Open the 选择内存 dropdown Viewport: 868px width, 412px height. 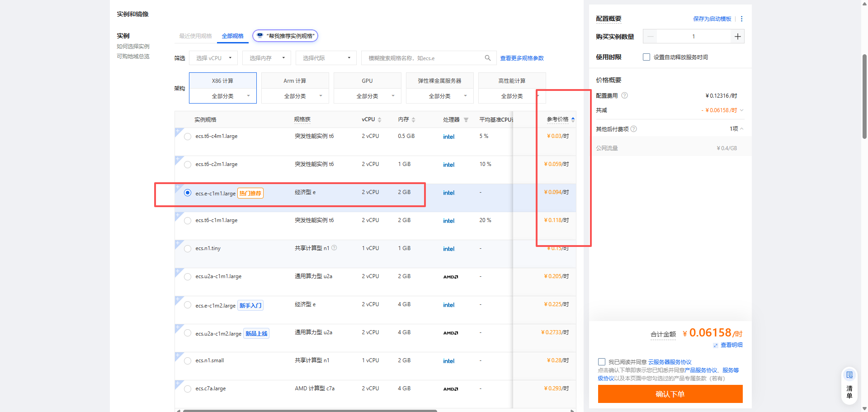tap(268, 58)
